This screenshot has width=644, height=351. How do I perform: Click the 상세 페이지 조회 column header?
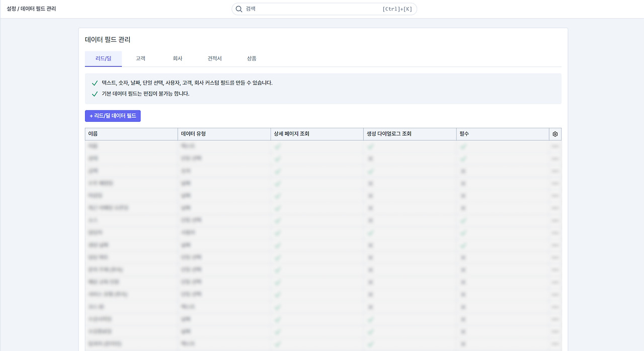click(x=317, y=134)
